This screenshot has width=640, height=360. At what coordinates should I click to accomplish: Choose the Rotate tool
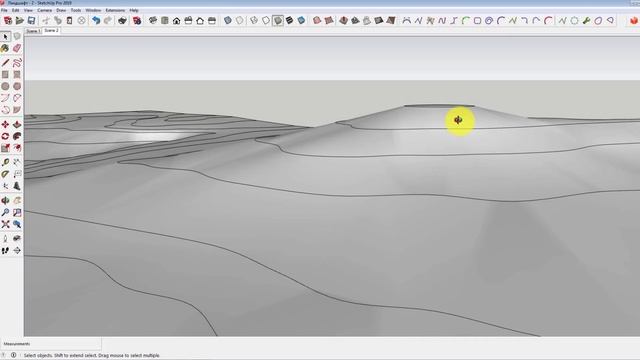pyautogui.click(x=5, y=136)
